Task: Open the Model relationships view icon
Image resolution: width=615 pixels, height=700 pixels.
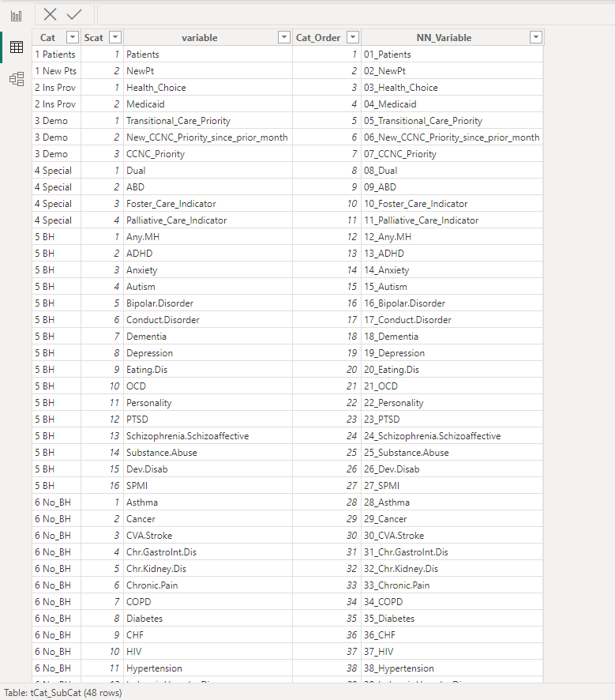Action: click(17, 79)
